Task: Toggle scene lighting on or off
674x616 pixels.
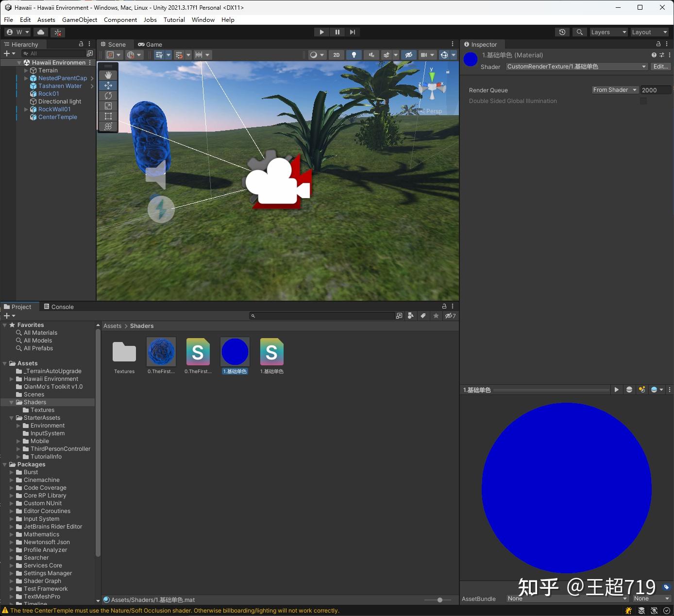Action: [354, 55]
